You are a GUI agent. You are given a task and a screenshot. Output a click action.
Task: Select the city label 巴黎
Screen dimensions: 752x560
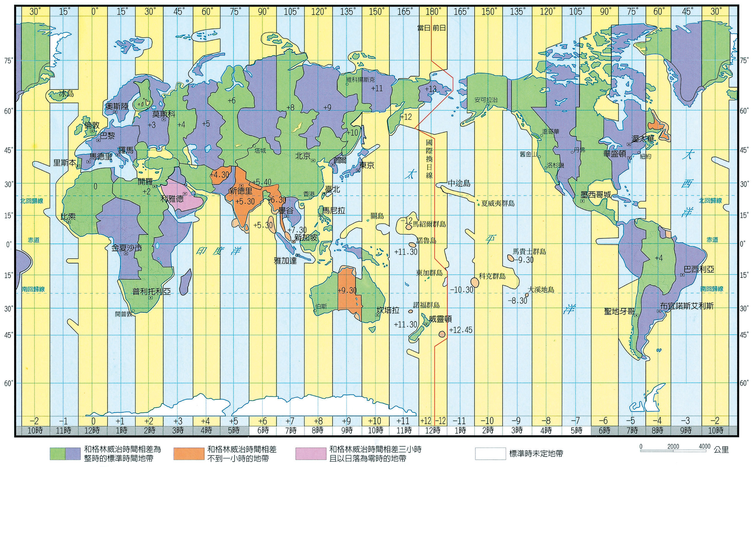pos(108,136)
